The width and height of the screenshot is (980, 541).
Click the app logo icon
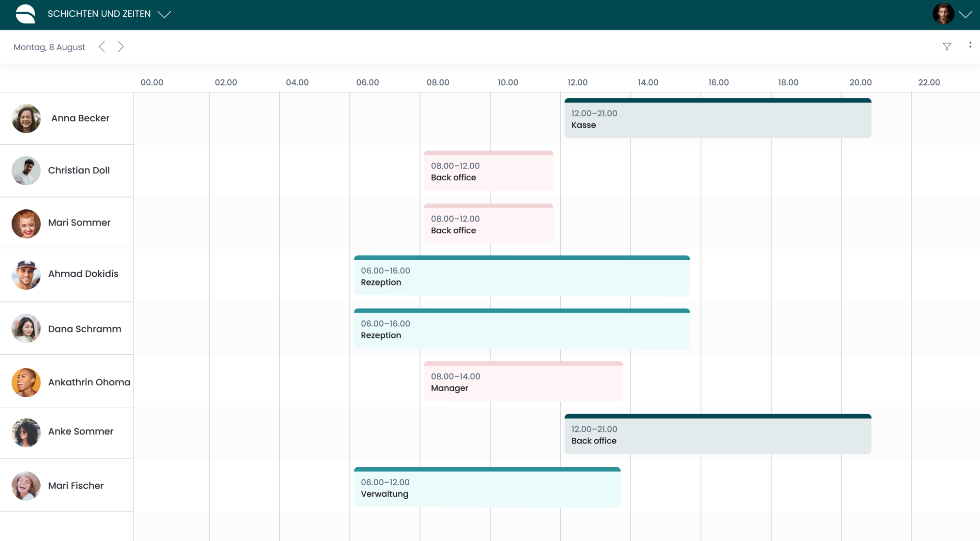click(26, 14)
